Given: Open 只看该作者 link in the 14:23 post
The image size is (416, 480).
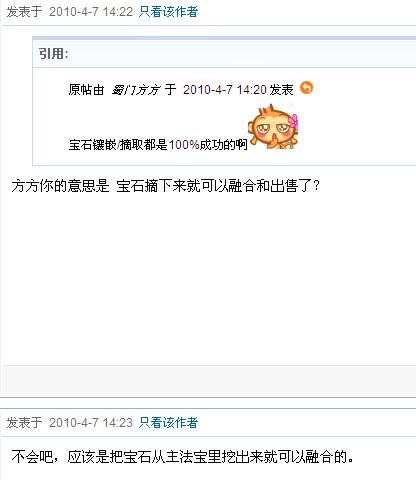Looking at the screenshot, I should pyautogui.click(x=168, y=423).
